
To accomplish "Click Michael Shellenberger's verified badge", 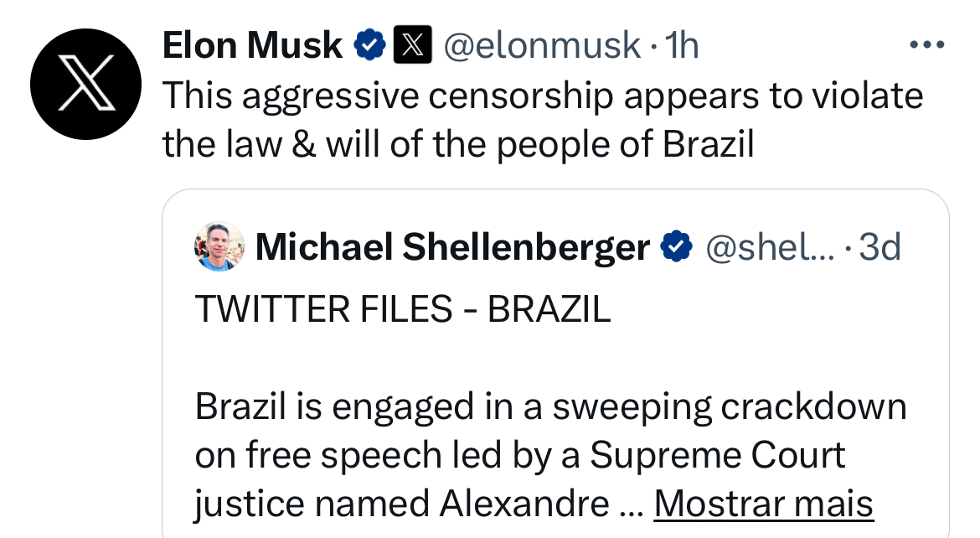I will 677,246.
